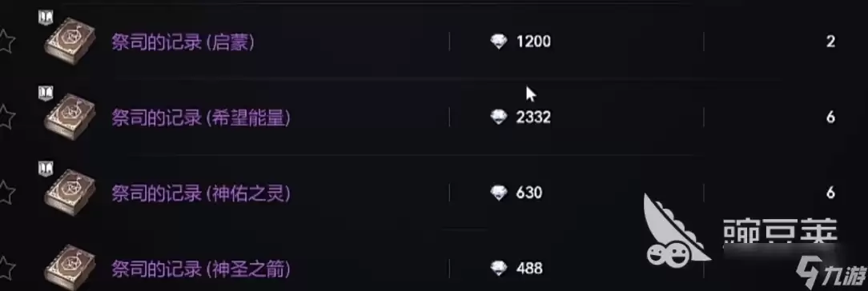The width and height of the screenshot is (868, 291).
Task: Click the quantity 2 on 启蒙 row
Action: coord(830,42)
